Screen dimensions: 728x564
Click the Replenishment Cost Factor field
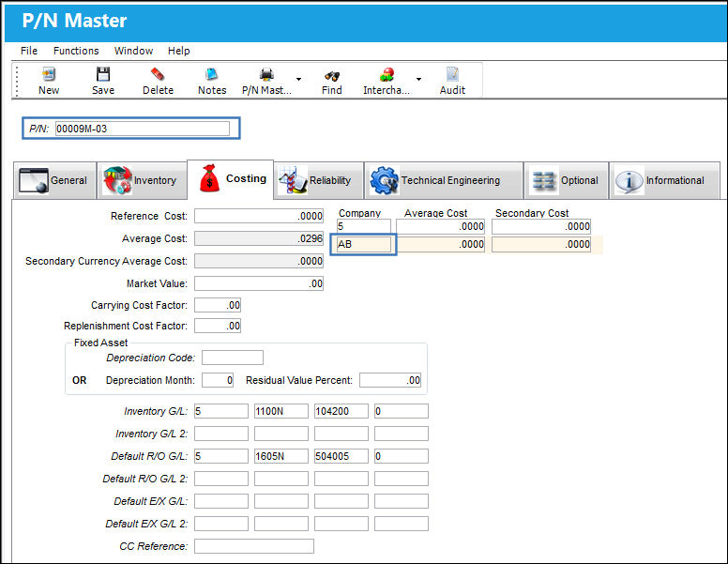[218, 326]
